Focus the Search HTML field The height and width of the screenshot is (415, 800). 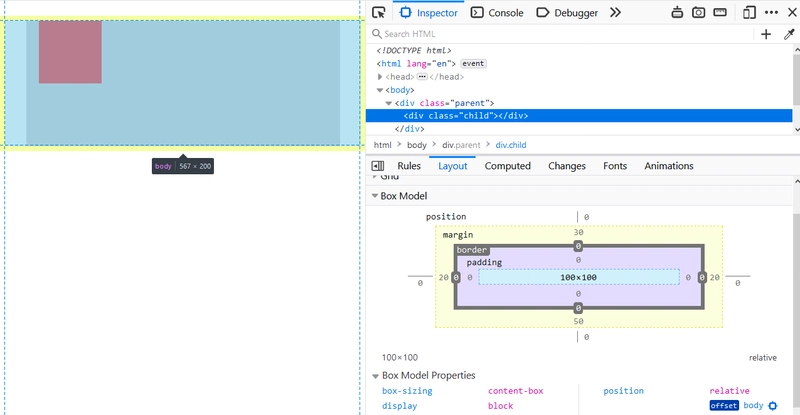point(560,34)
